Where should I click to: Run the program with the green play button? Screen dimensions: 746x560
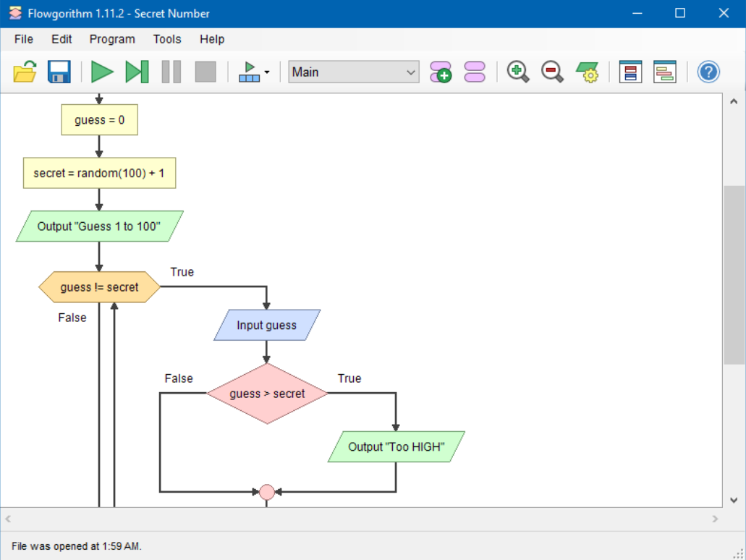[x=102, y=72]
